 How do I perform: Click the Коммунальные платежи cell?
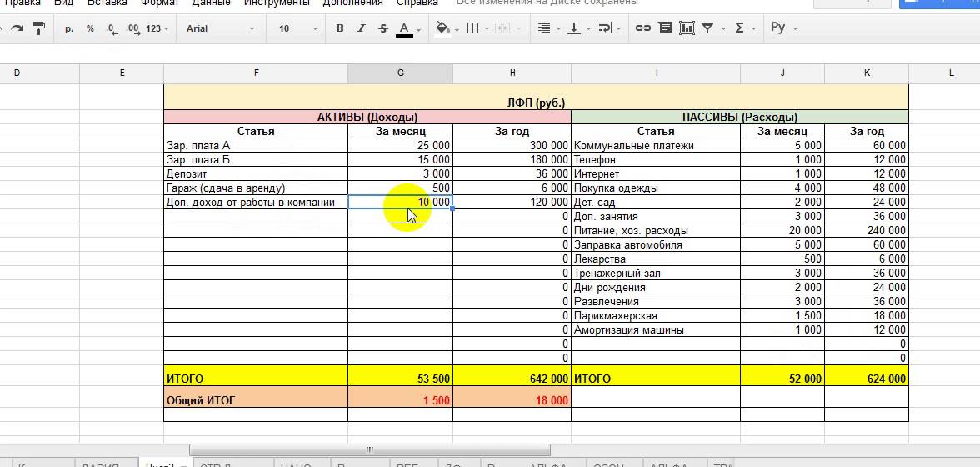[656, 146]
